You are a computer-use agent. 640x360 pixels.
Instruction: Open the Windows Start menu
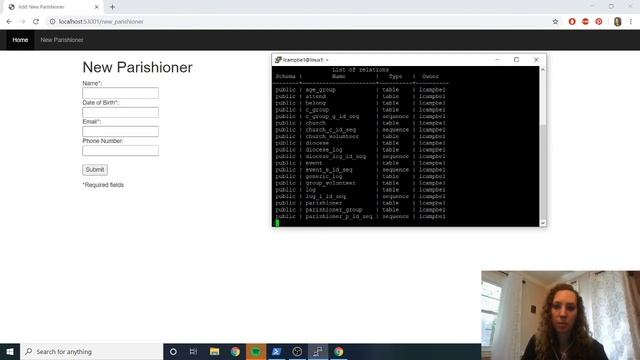click(x=10, y=351)
